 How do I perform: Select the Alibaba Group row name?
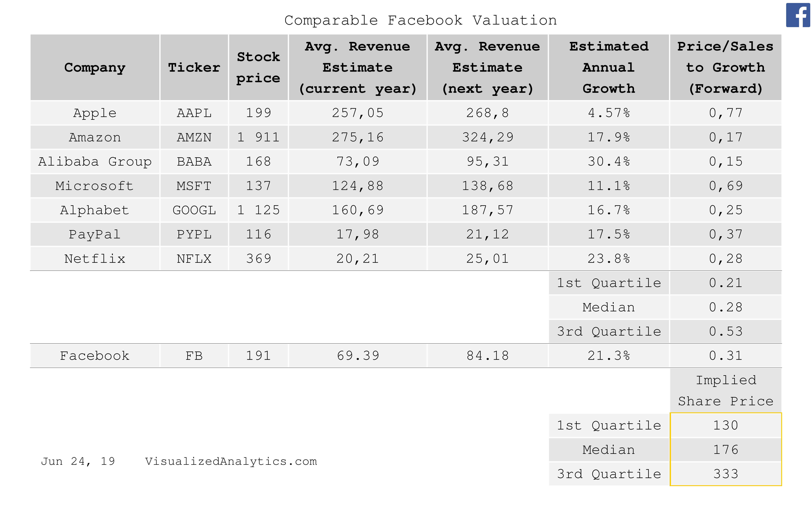click(95, 162)
